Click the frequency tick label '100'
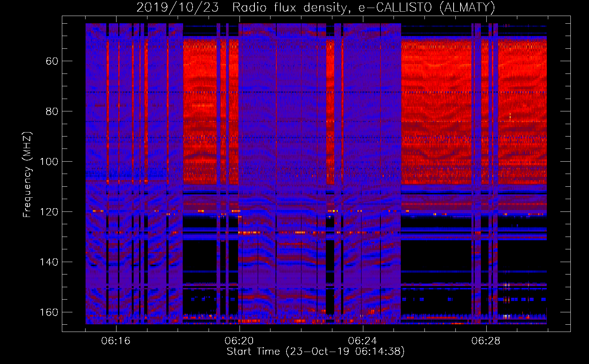 tap(49, 162)
